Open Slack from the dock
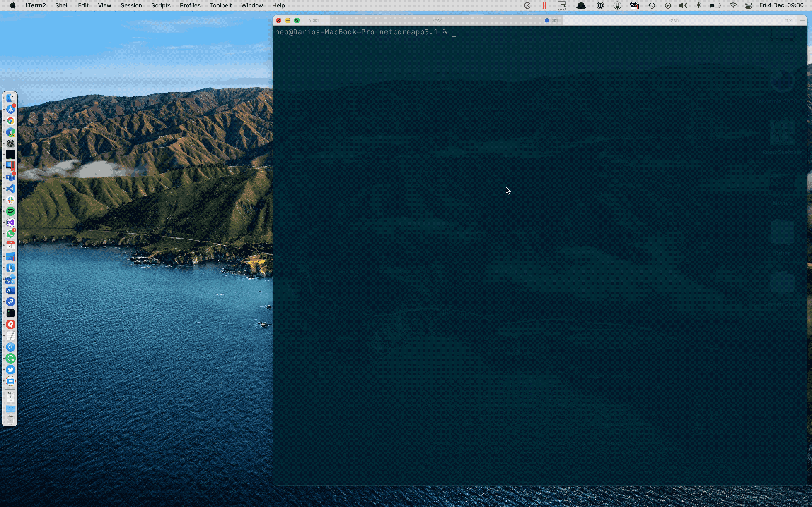This screenshot has width=812, height=507. (11, 200)
